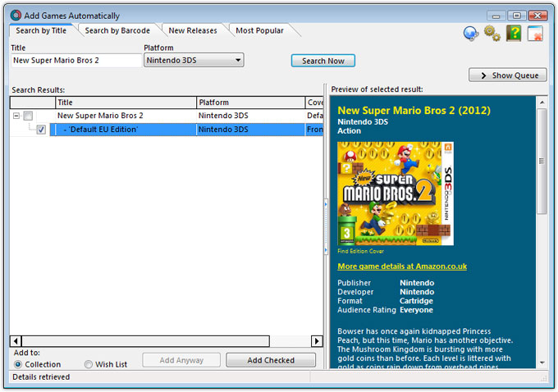
Task: Open settings via the gears icon
Action: pyautogui.click(x=492, y=33)
